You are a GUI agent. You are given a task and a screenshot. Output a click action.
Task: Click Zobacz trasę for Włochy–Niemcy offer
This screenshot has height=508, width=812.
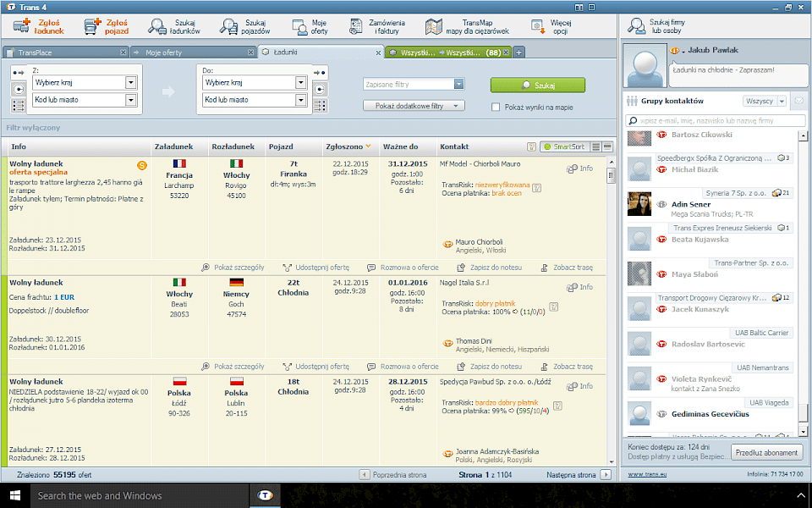567,367
